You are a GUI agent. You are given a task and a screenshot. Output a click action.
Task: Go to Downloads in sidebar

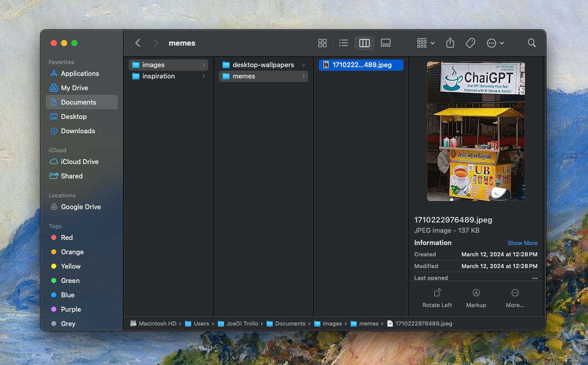click(78, 131)
